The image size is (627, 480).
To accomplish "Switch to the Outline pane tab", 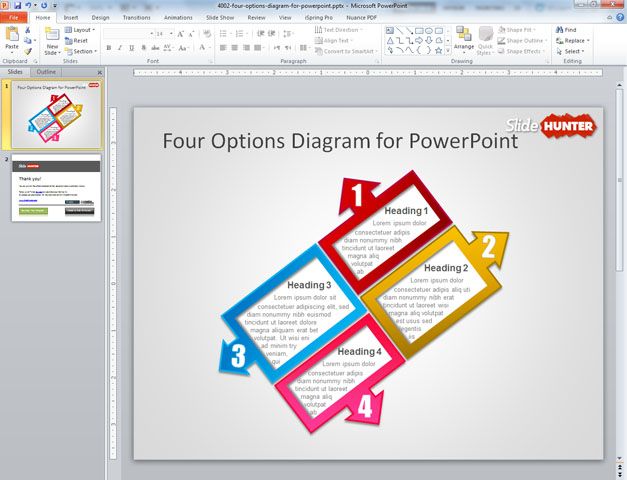I will pos(46,72).
